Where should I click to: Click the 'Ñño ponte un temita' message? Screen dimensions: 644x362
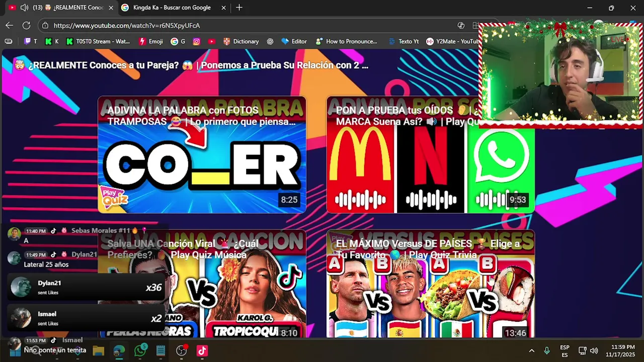pyautogui.click(x=55, y=350)
